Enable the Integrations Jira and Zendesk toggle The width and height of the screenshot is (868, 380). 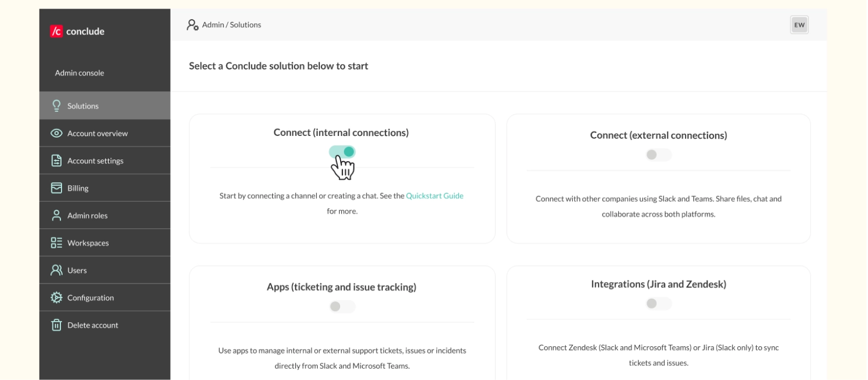(x=658, y=303)
